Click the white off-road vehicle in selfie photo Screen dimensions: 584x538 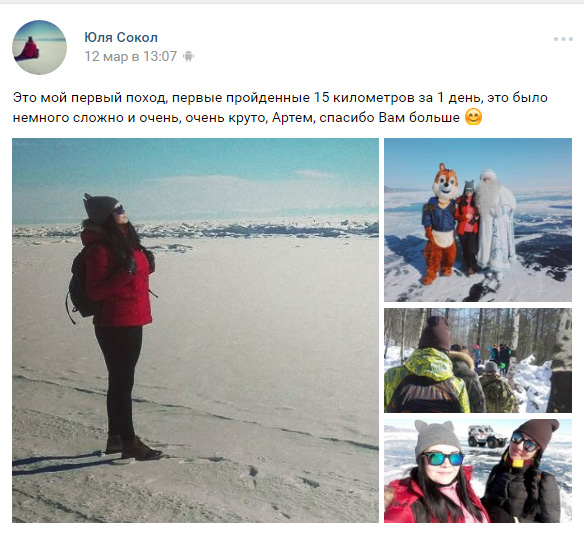pos(487,436)
